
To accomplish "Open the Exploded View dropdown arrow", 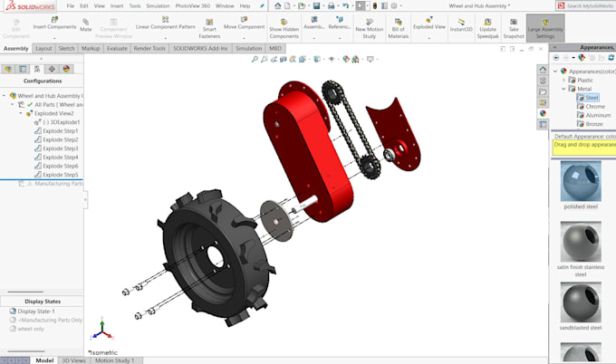I will [429, 38].
